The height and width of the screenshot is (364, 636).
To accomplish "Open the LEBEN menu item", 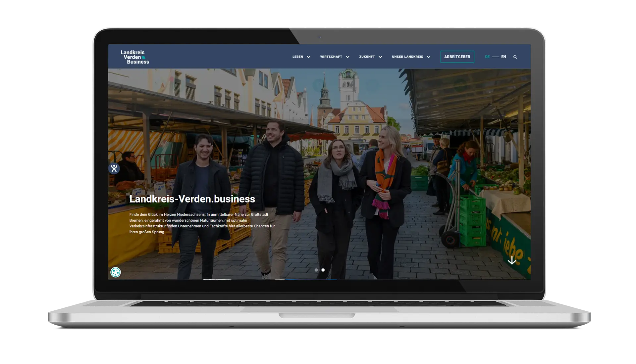I will pyautogui.click(x=297, y=57).
